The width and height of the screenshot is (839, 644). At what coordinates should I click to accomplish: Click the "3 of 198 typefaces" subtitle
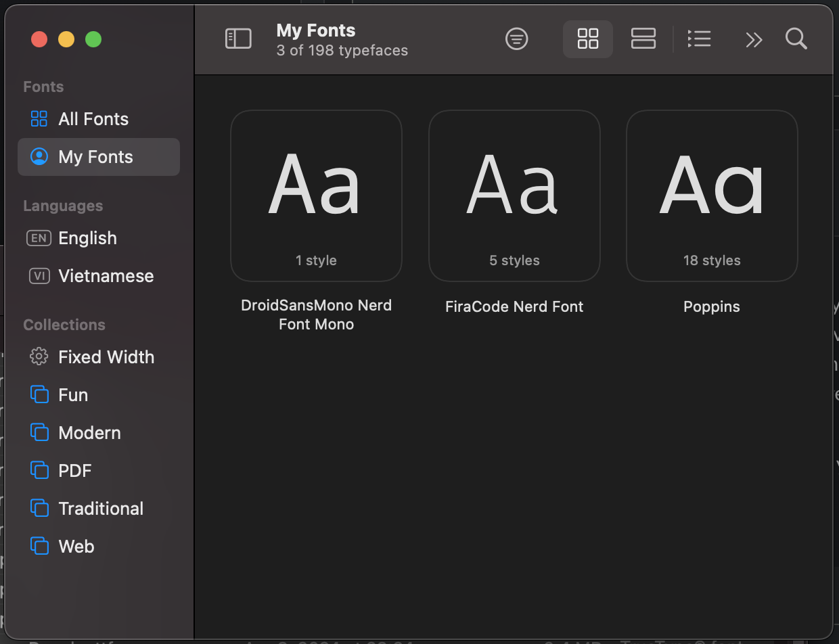click(342, 51)
